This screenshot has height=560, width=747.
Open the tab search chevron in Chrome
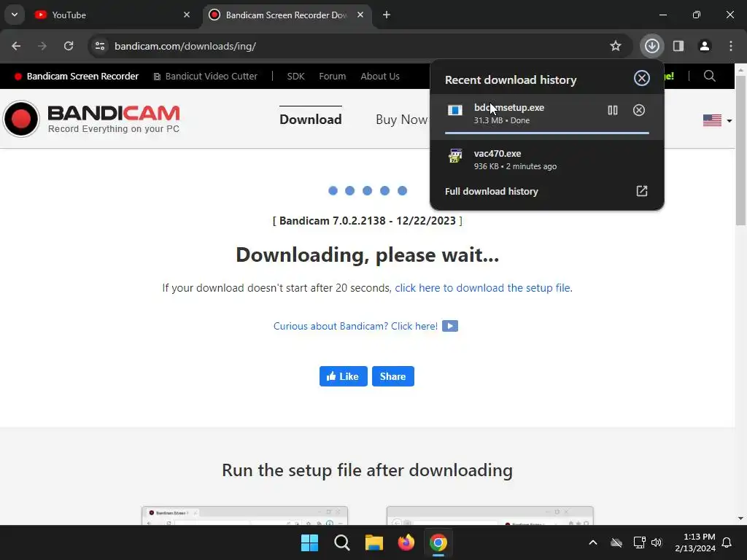pos(15,15)
